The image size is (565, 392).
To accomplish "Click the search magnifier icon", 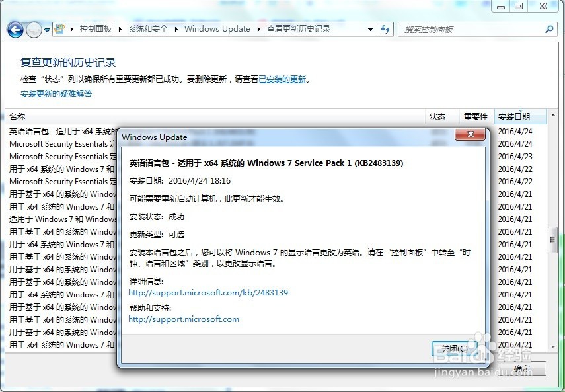I will 549,29.
